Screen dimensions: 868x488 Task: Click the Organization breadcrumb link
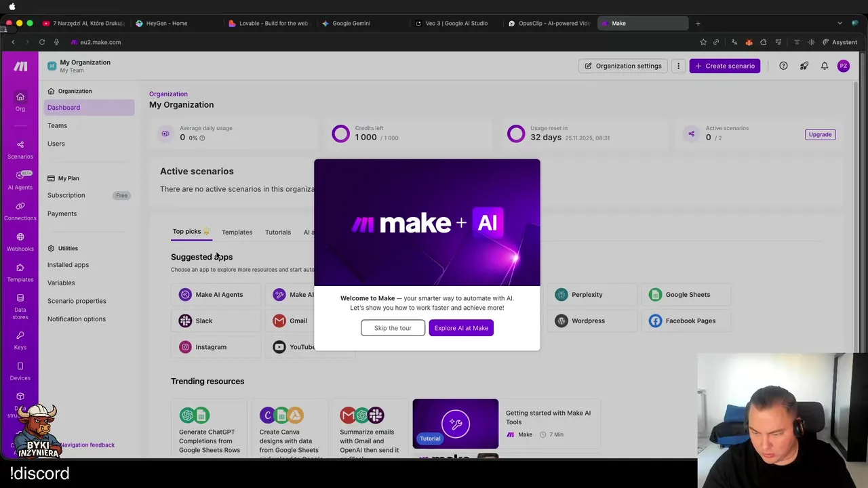168,94
